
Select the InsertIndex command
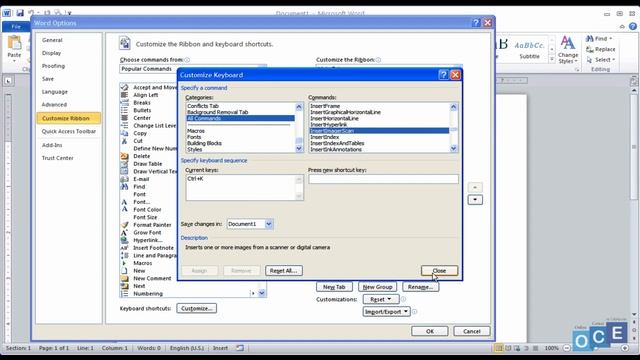(324, 137)
